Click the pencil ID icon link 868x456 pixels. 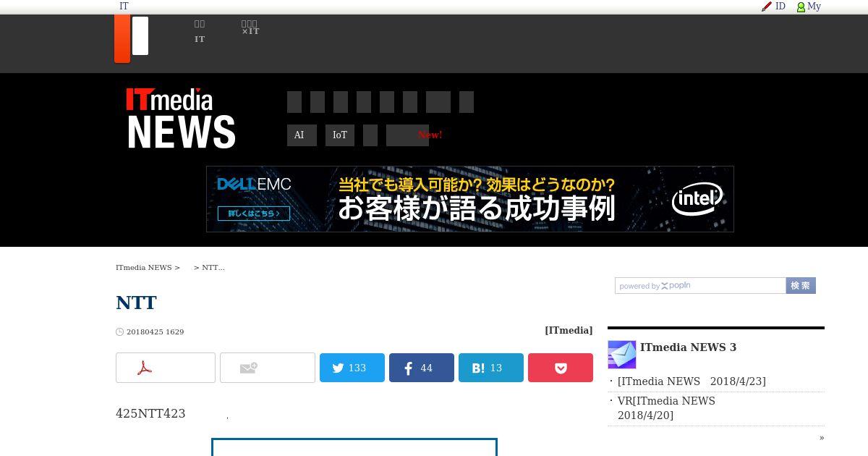click(x=773, y=7)
